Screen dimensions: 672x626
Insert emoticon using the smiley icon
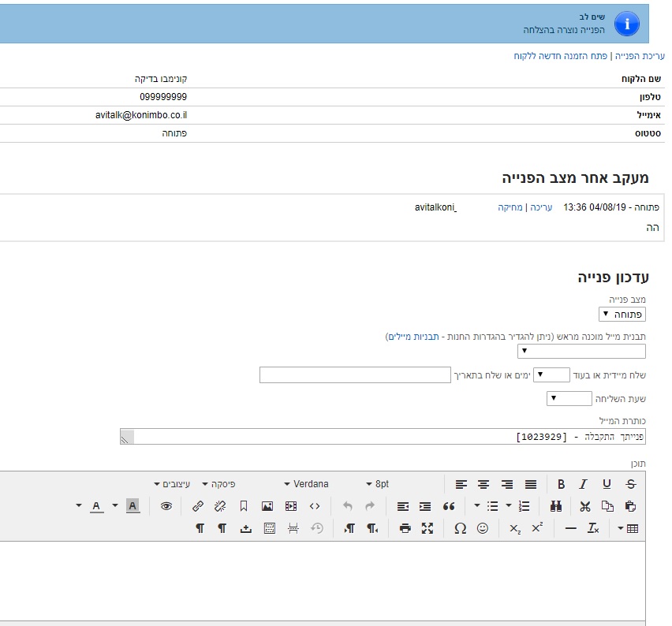coord(483,528)
